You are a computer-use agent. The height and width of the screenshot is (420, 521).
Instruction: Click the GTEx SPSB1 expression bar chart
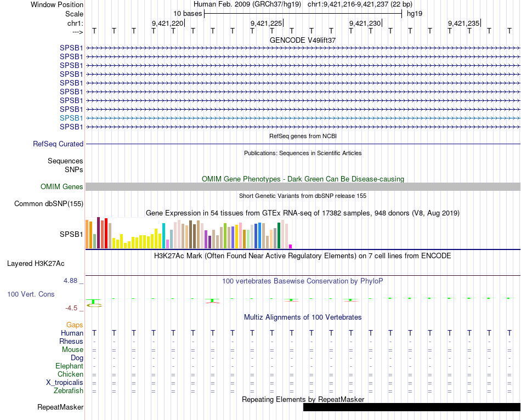[x=189, y=233]
